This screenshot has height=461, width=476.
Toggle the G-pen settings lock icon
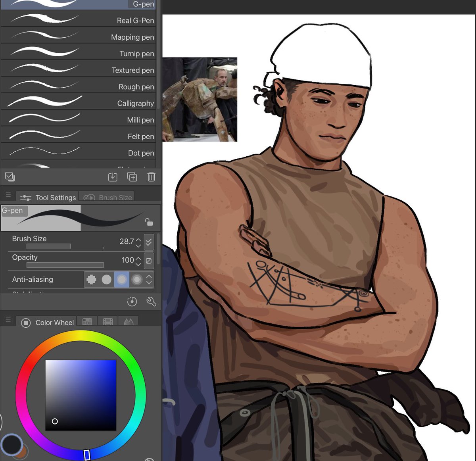click(x=149, y=221)
